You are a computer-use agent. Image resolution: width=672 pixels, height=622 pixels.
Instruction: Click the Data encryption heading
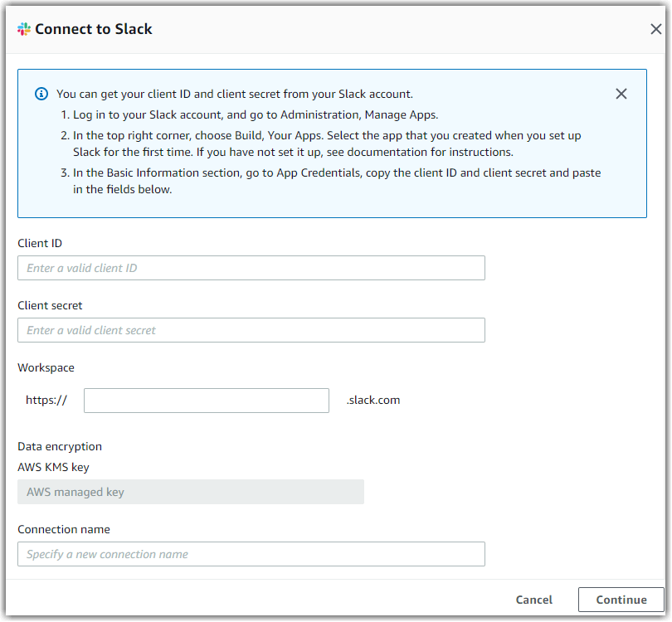point(59,446)
